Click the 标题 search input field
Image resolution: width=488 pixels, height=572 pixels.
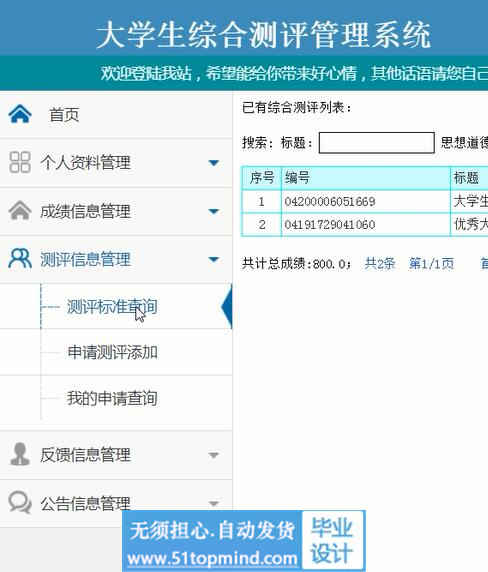(376, 143)
